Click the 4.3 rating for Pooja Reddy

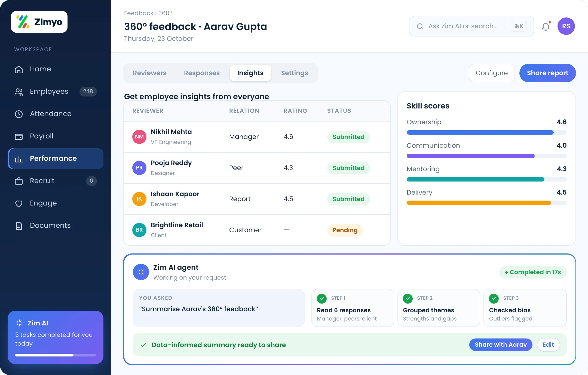pyautogui.click(x=288, y=168)
